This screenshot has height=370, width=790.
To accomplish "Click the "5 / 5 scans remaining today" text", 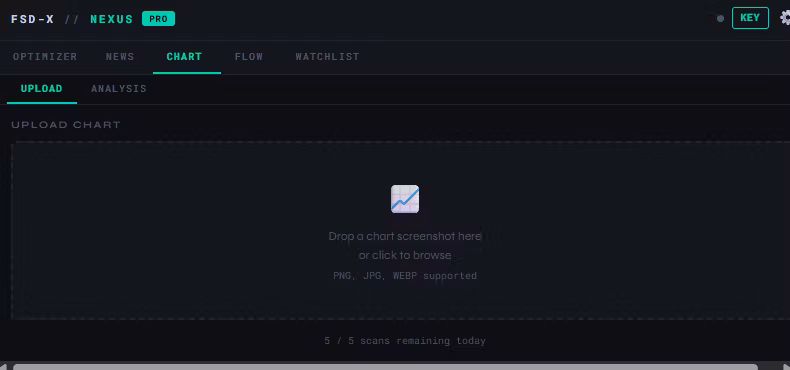I will [x=405, y=341].
